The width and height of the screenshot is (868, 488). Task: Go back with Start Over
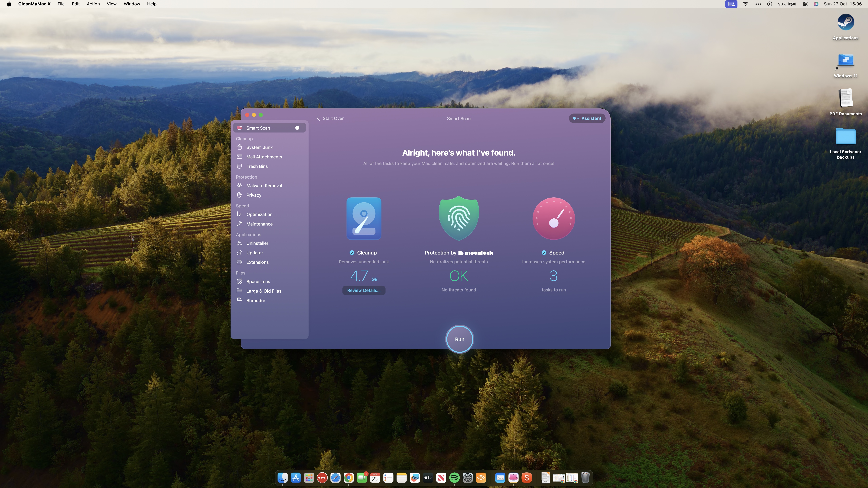330,118
